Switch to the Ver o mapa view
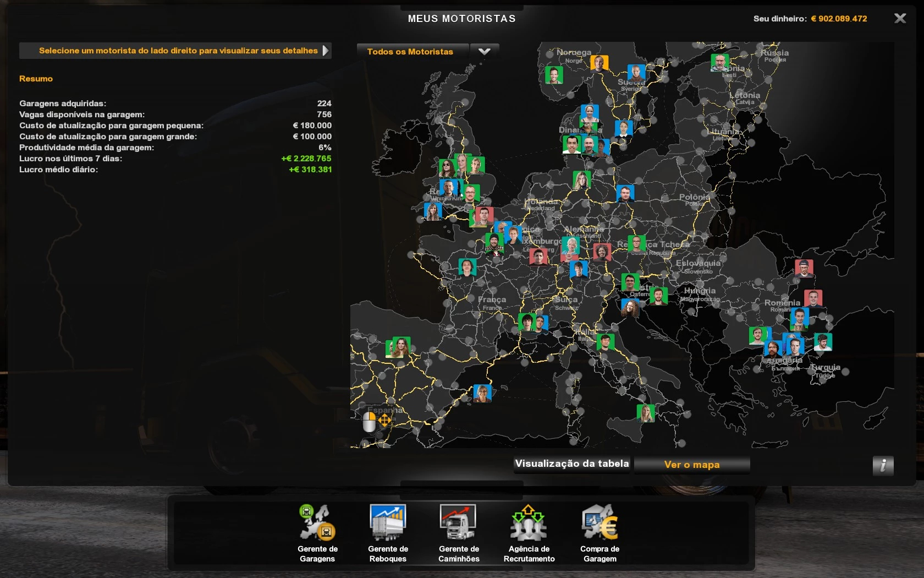This screenshot has width=924, height=578. pyautogui.click(x=691, y=465)
